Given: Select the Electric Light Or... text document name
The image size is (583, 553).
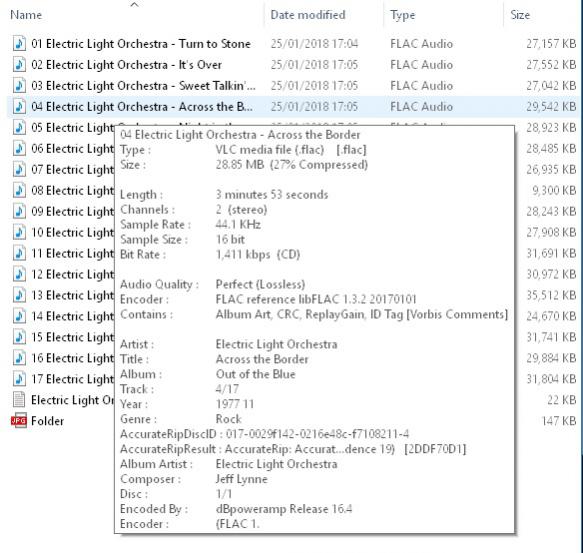Looking at the screenshot, I should click(x=73, y=400).
